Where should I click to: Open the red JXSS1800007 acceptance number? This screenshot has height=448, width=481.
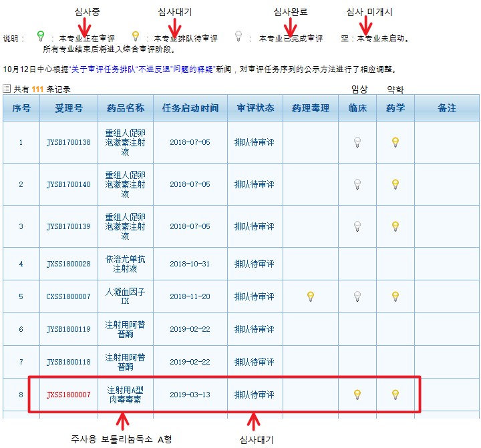tap(68, 395)
